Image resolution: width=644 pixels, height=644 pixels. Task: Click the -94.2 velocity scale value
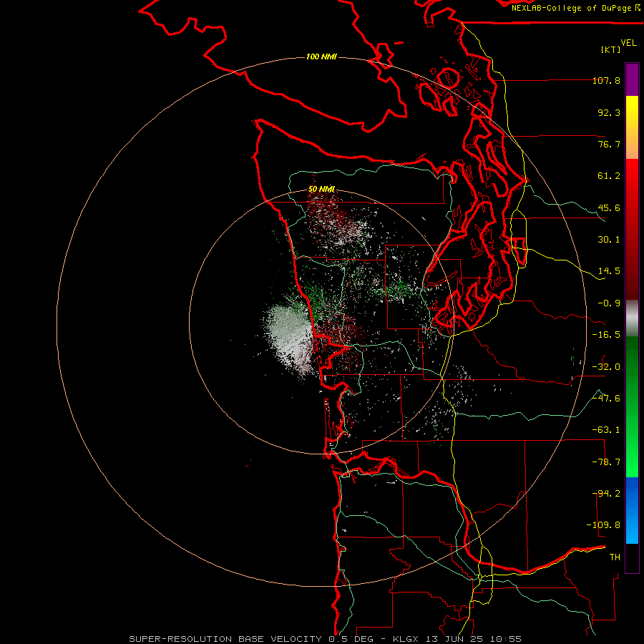pos(606,494)
